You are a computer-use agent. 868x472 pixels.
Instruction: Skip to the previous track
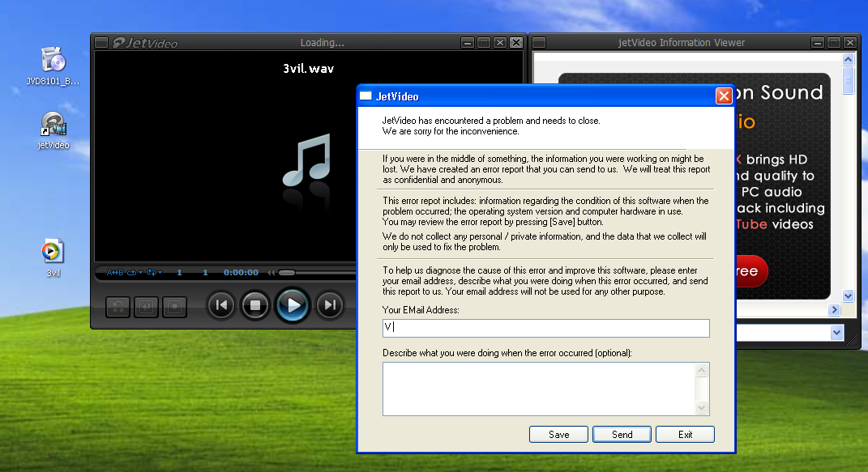click(221, 305)
